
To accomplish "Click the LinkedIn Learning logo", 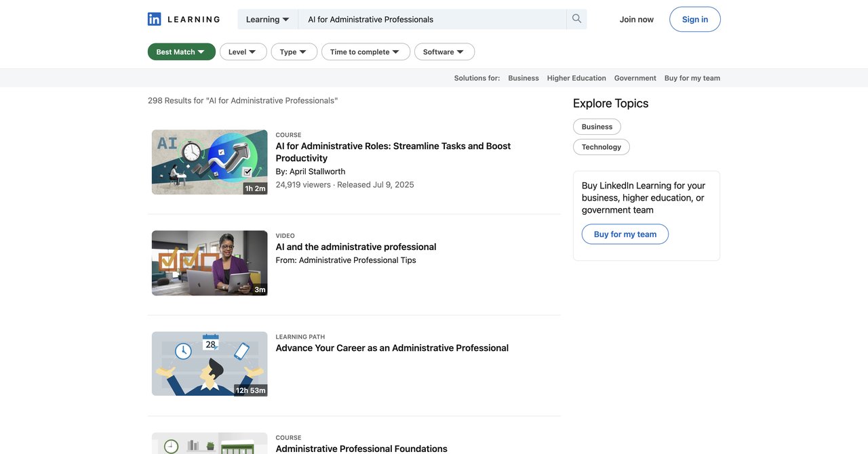I will click(184, 19).
